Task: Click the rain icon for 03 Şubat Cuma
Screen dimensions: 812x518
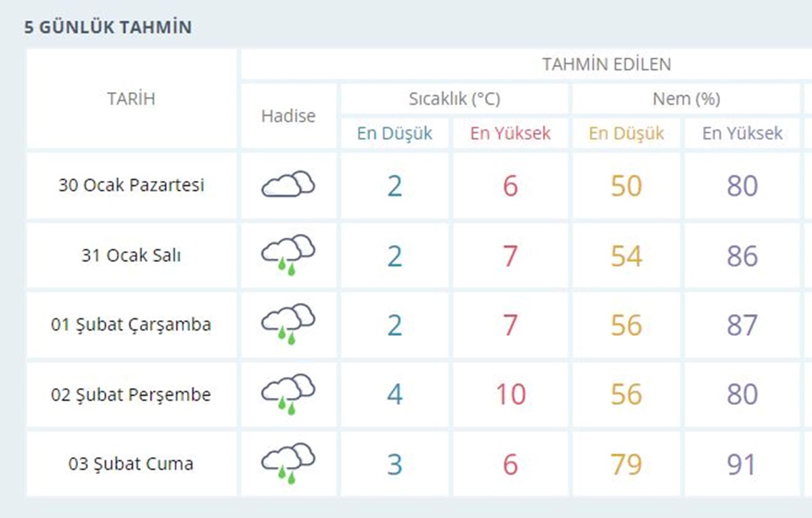Action: [x=288, y=464]
